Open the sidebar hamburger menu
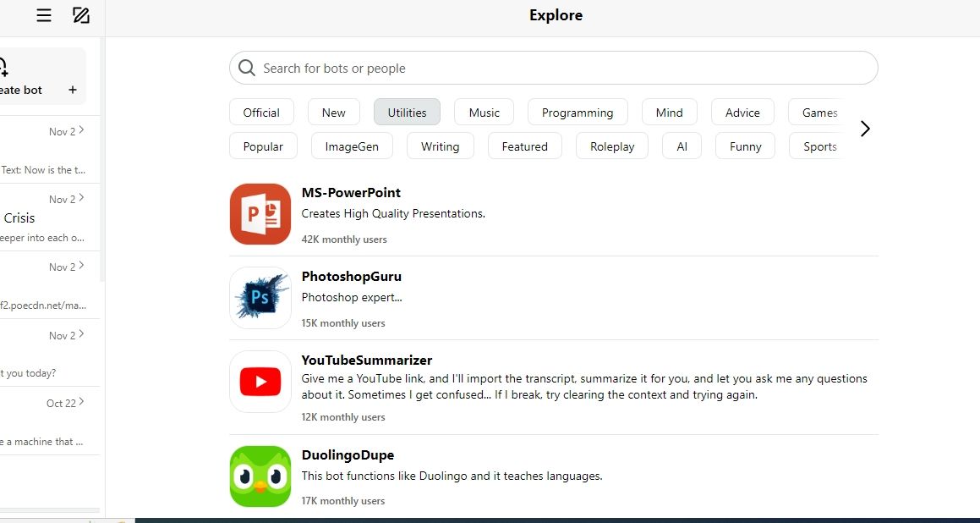 coord(43,14)
